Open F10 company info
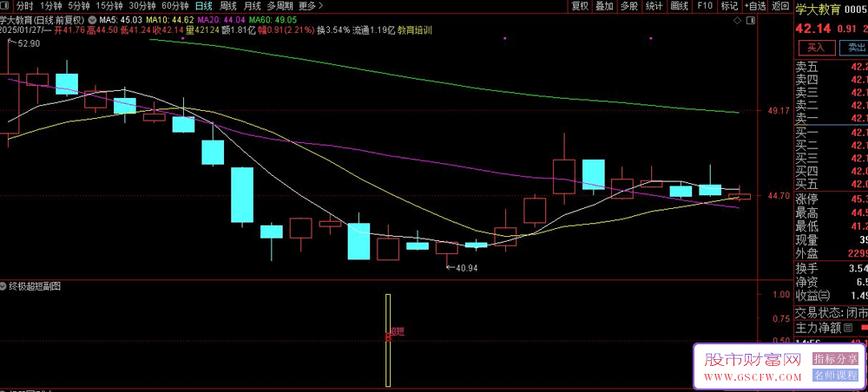868x392 pixels. coord(705,7)
